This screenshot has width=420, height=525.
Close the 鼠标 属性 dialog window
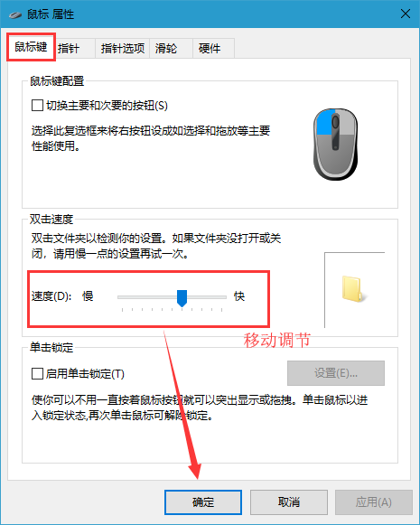coord(406,14)
